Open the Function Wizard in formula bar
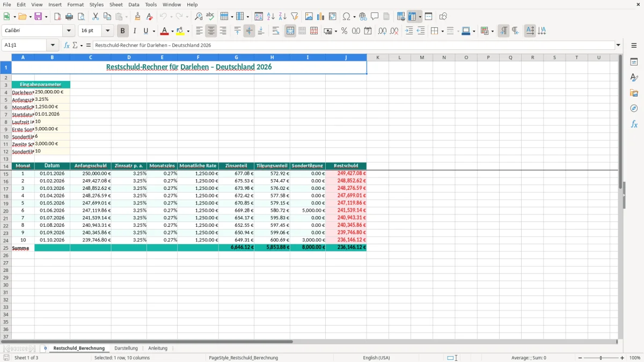This screenshot has width=644, height=362. click(67, 46)
